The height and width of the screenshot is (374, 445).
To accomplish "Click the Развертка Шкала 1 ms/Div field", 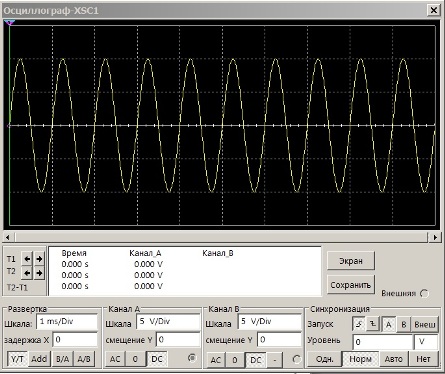I will (x=67, y=321).
